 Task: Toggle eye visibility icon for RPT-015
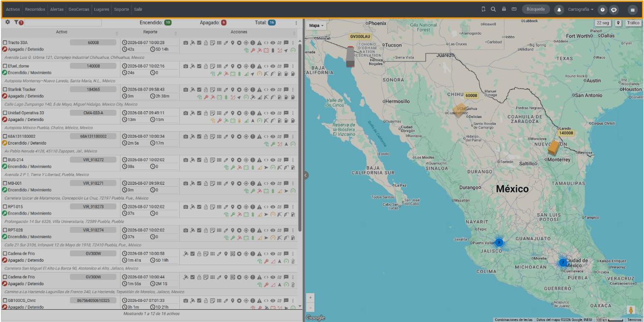[273, 207]
